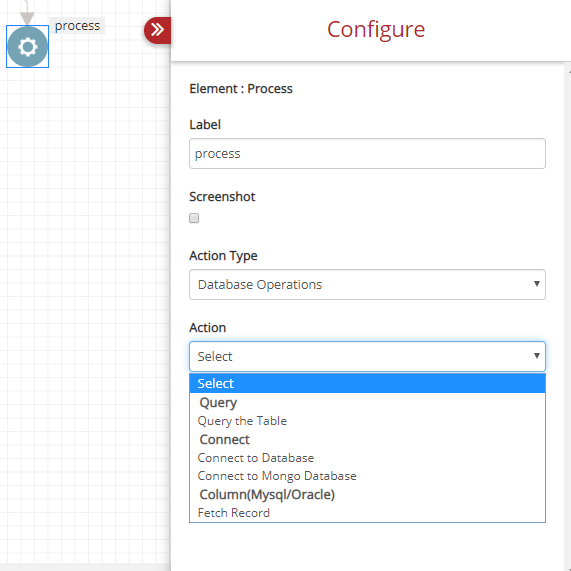This screenshot has width=571, height=571.
Task: Click the Connect group header
Action: 224,440
